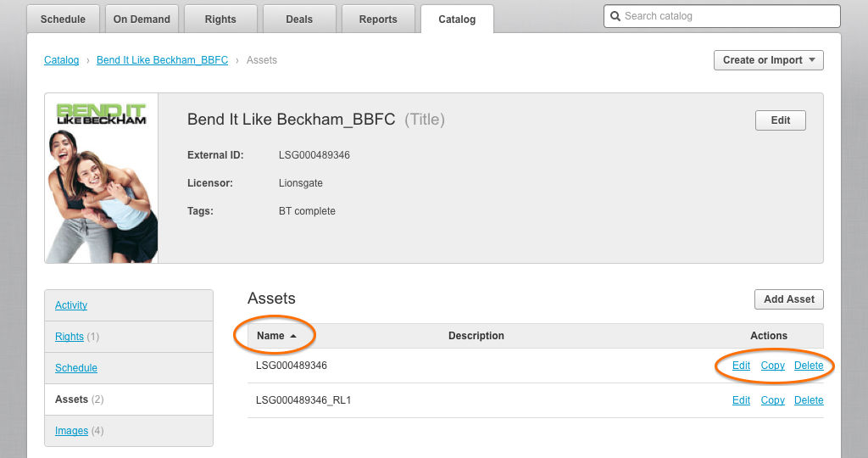
Task: Open the Schedule sidebar link
Action: click(76, 368)
